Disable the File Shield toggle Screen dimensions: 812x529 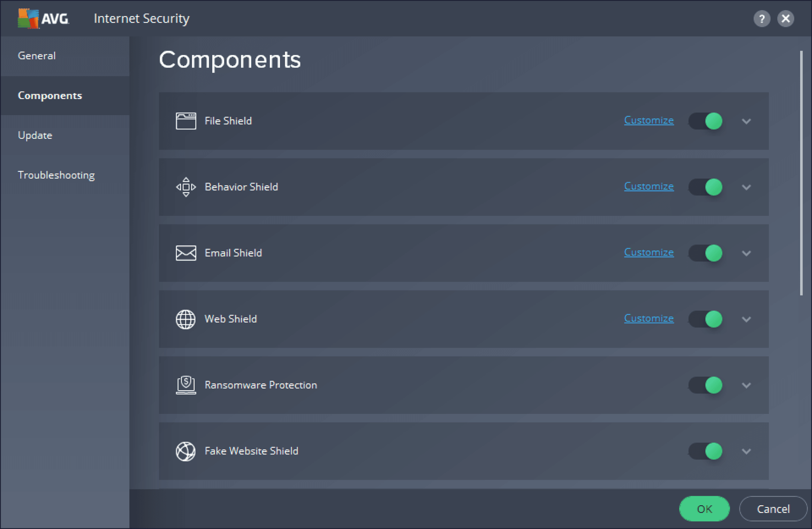(x=706, y=121)
